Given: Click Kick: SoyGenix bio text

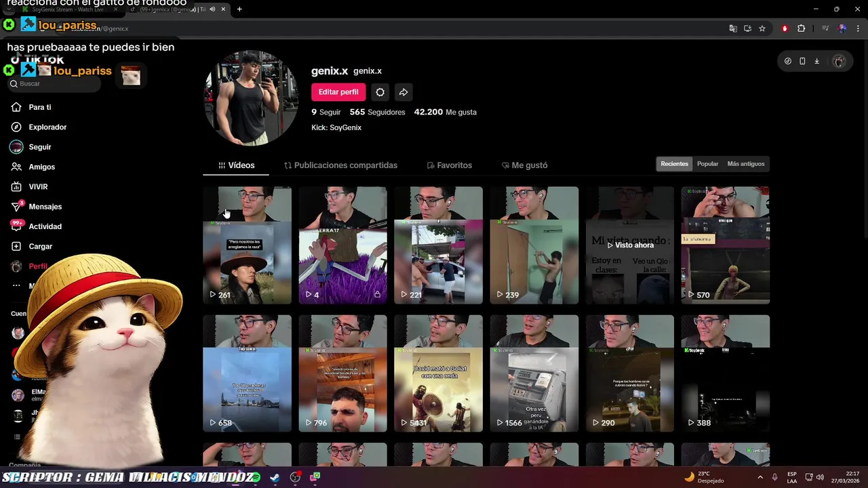Looking at the screenshot, I should click(336, 127).
